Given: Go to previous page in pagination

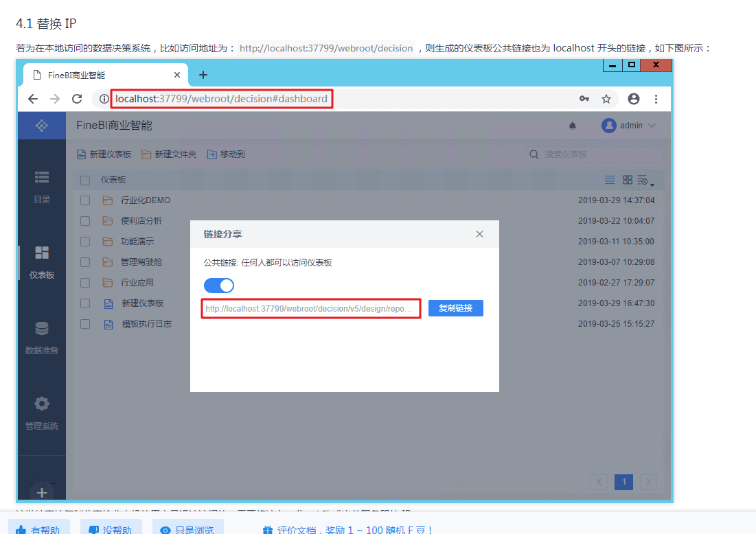Looking at the screenshot, I should (599, 482).
